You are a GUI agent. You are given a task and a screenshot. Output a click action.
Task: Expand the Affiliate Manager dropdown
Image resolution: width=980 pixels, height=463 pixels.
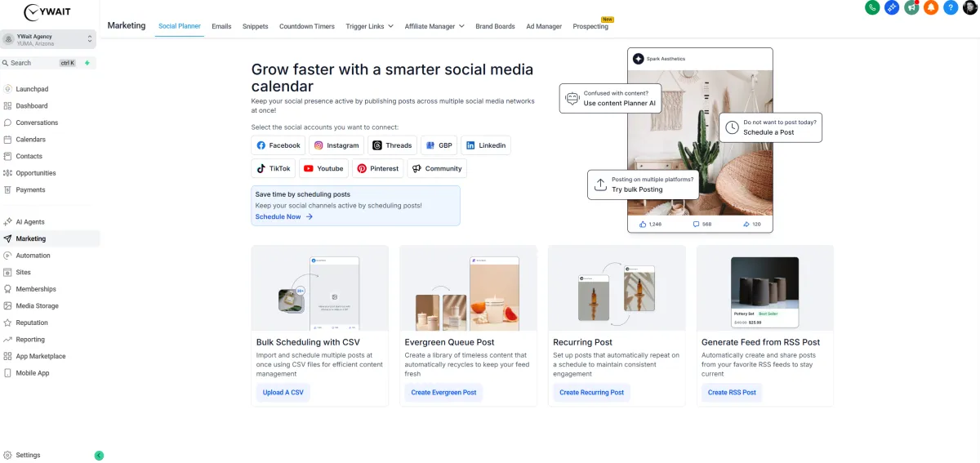coord(434,26)
